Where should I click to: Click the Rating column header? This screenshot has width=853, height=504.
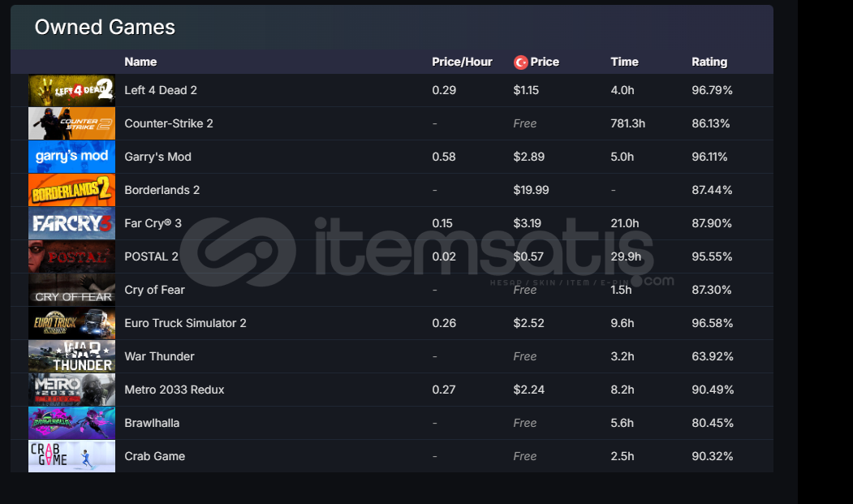click(709, 62)
